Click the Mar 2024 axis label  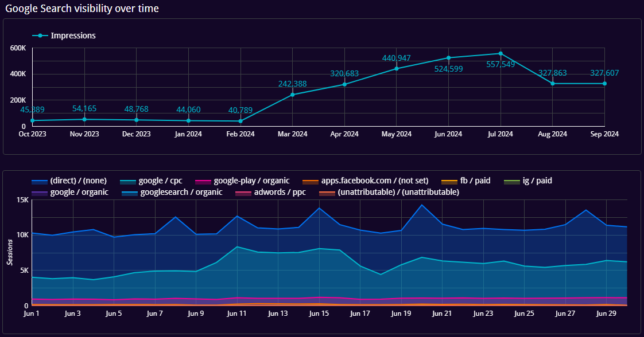click(x=292, y=134)
